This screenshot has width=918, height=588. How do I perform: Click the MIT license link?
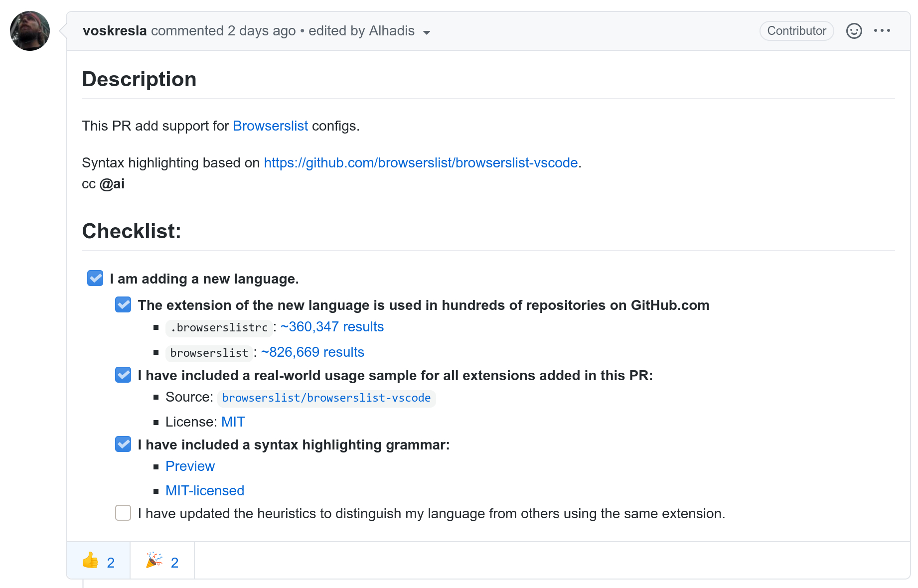coord(233,422)
